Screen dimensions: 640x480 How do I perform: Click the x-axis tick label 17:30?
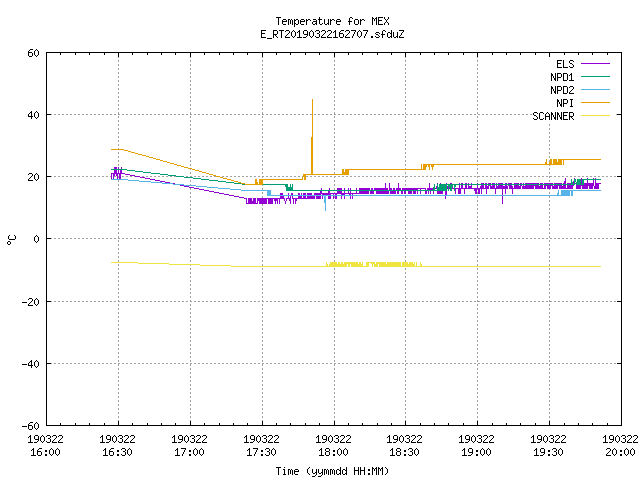[261, 452]
